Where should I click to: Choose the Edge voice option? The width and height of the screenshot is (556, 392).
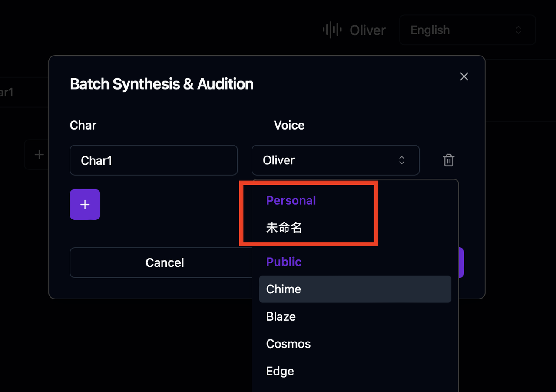click(280, 371)
